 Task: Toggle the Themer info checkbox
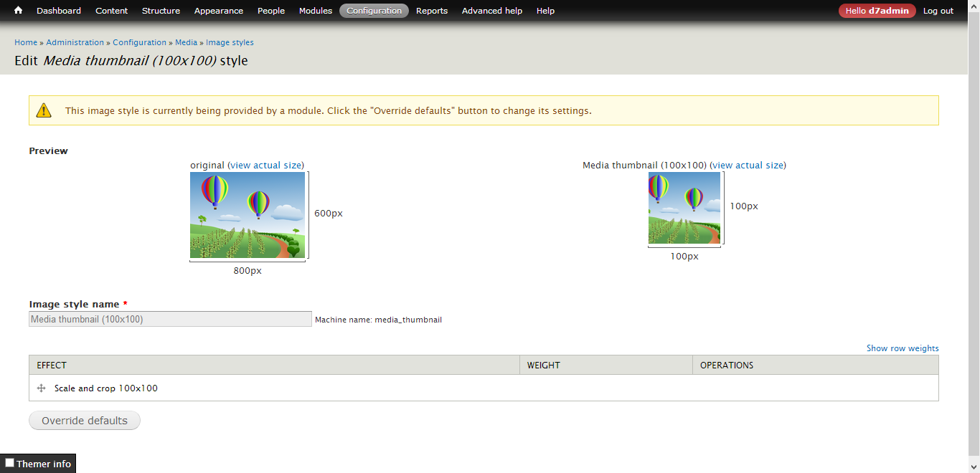[9, 463]
